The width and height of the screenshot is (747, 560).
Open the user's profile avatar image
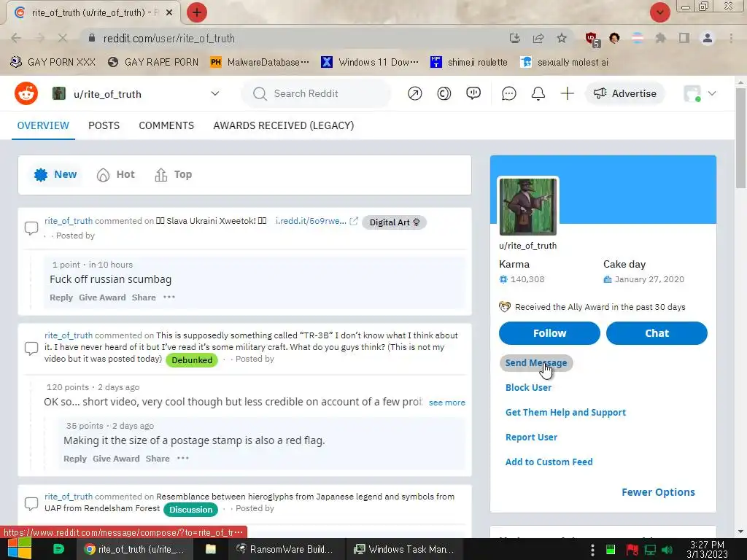point(528,206)
